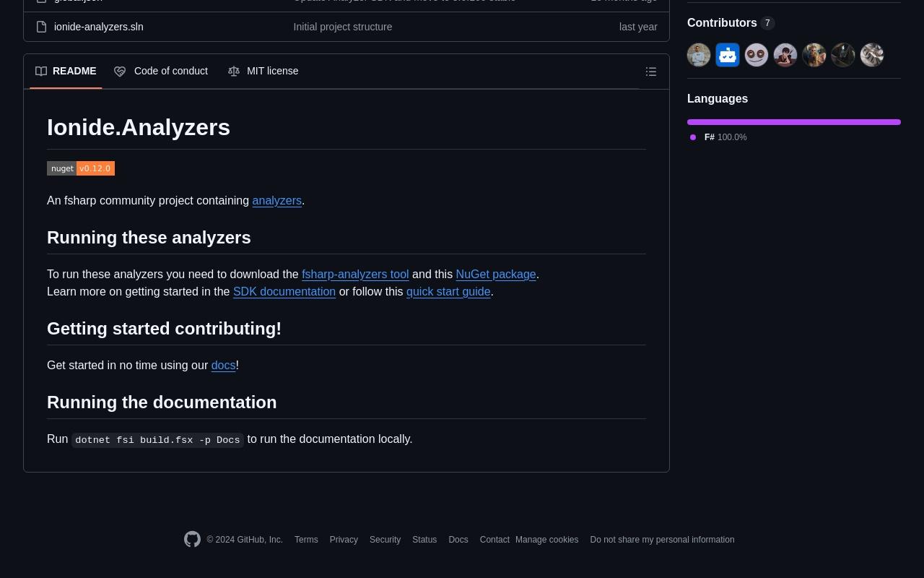Open the Status footer link

coord(424,540)
